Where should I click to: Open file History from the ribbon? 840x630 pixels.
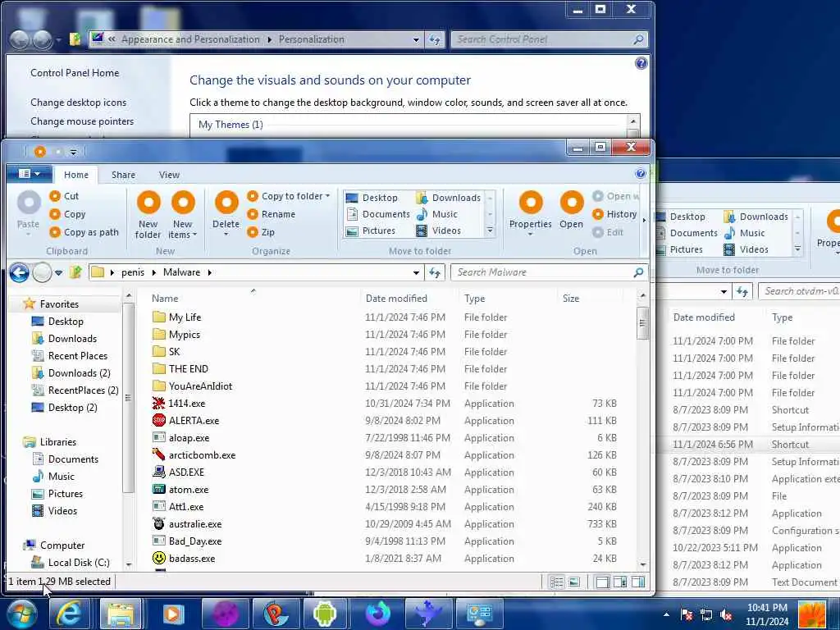click(614, 214)
